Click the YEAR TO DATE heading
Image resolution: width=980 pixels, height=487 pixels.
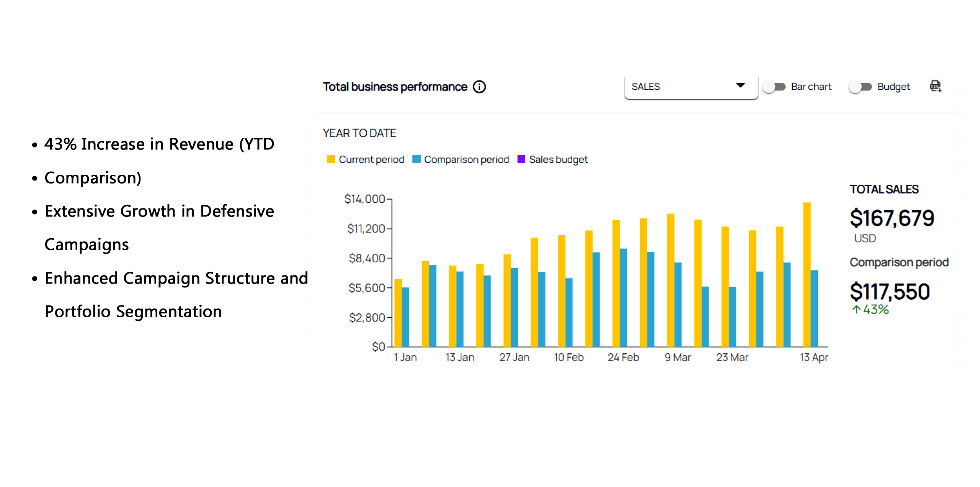click(359, 133)
